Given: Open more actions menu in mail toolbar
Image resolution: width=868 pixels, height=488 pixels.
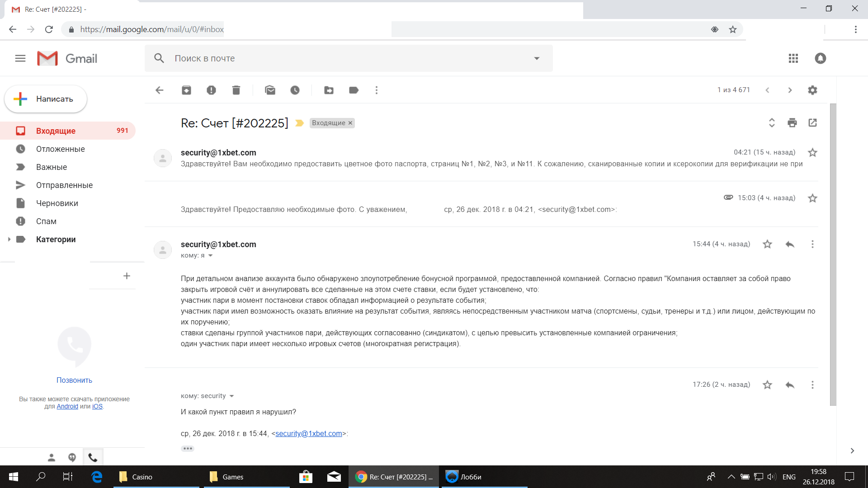Looking at the screenshot, I should pos(377,90).
